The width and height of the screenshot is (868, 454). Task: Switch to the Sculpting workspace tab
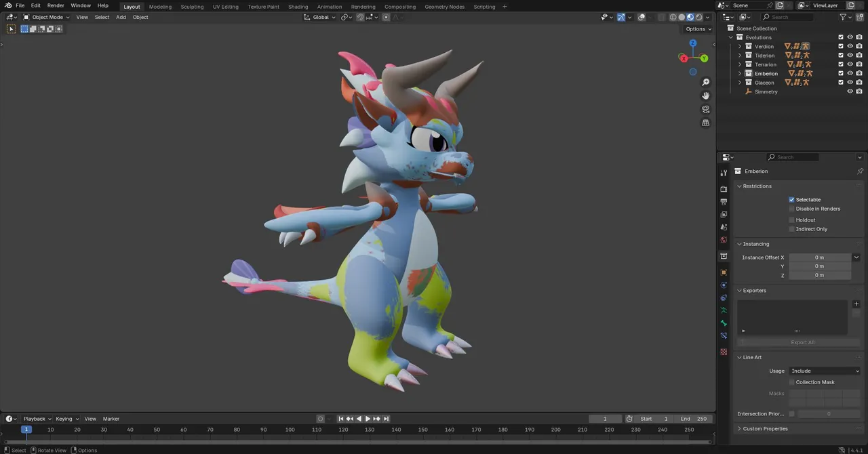click(192, 6)
